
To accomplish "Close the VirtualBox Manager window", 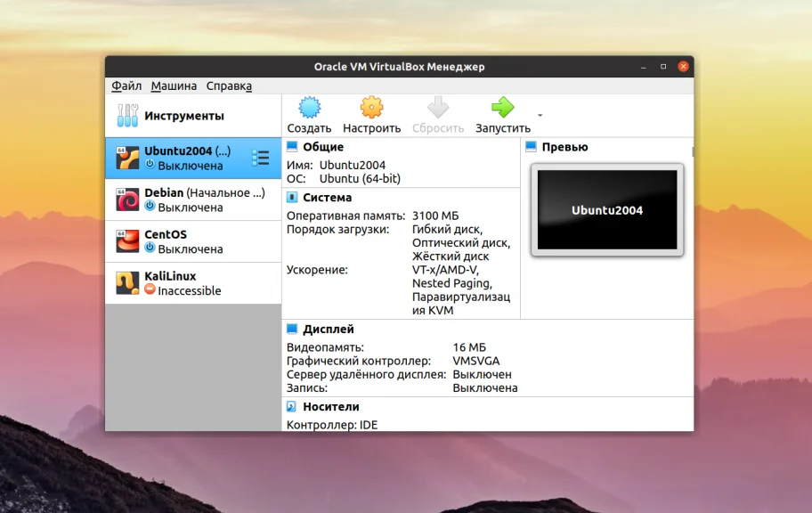I will [x=683, y=66].
